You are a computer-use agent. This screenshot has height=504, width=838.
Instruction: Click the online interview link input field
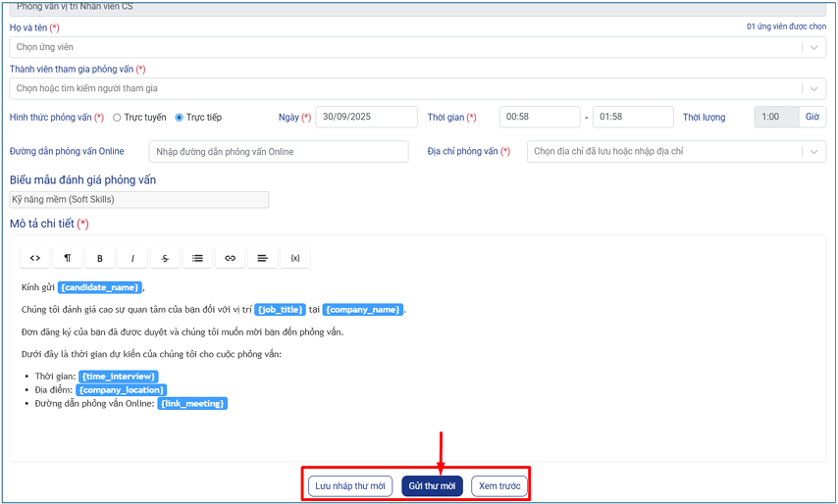(278, 152)
